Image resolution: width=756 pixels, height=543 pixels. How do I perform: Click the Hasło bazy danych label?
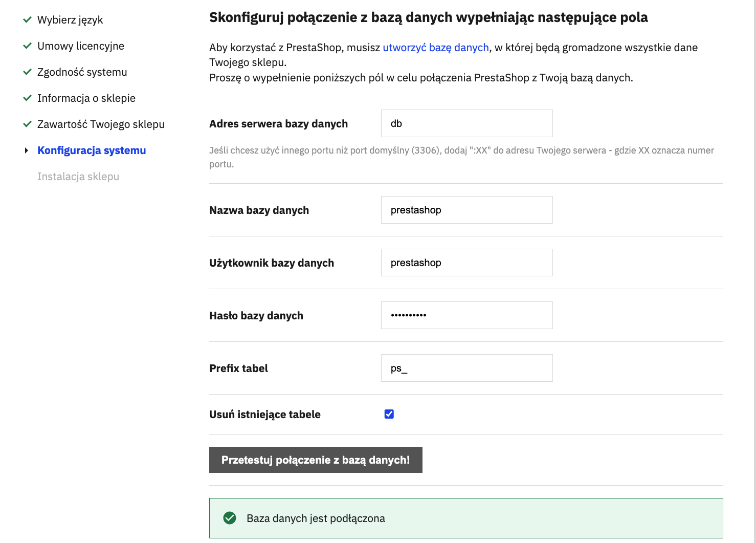(x=256, y=316)
